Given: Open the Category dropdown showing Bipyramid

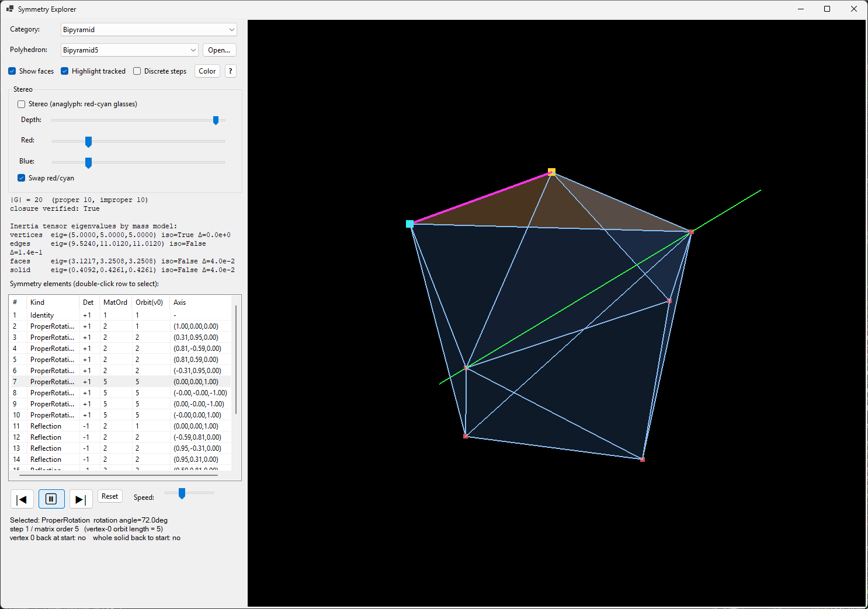Looking at the screenshot, I should (149, 30).
